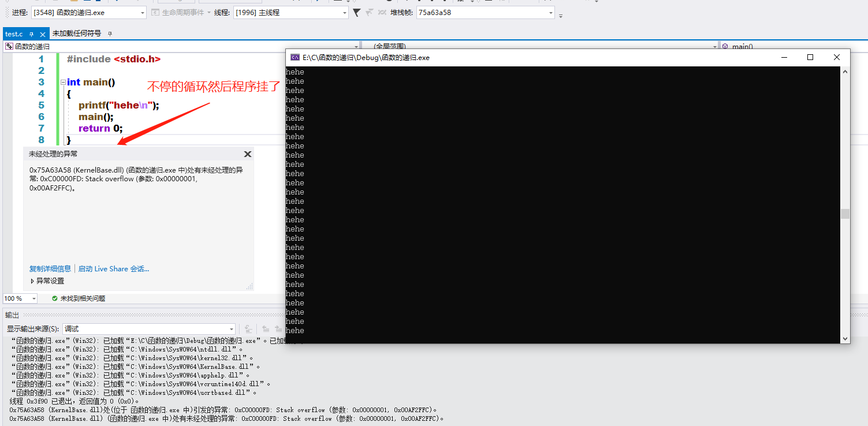This screenshot has width=868, height=426.
Task: Click the int main() declaration line
Action: point(91,82)
